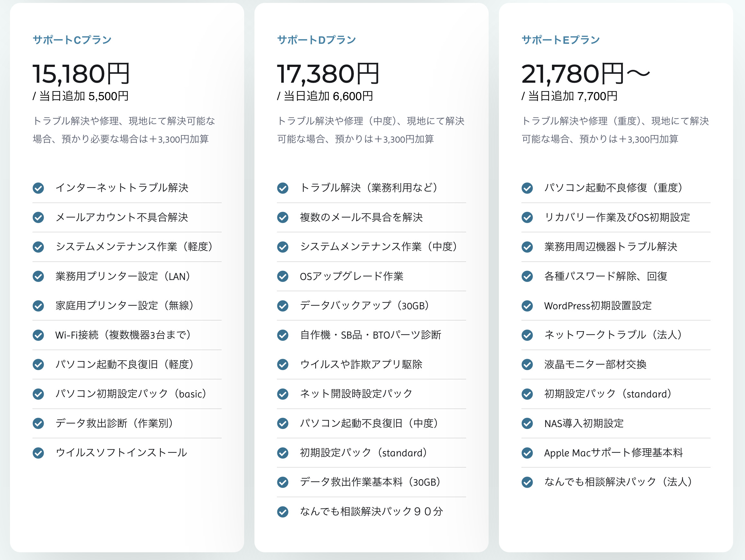Click checkmark icon beside データバックアップ（30GB）

click(x=282, y=306)
